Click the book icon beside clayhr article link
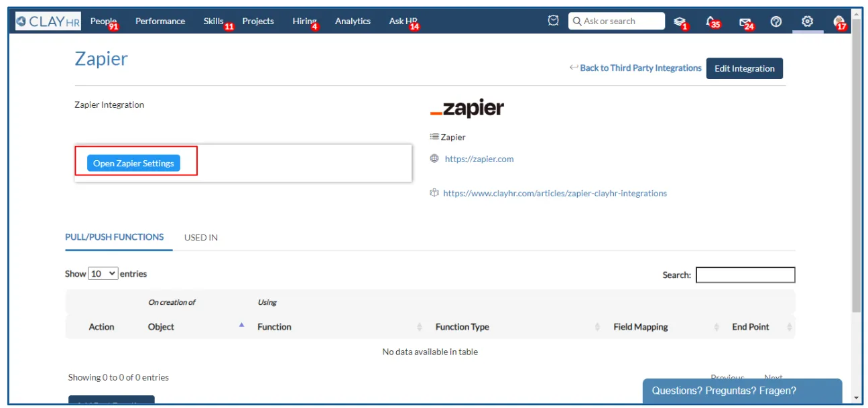This screenshot has height=408, width=868. (434, 193)
